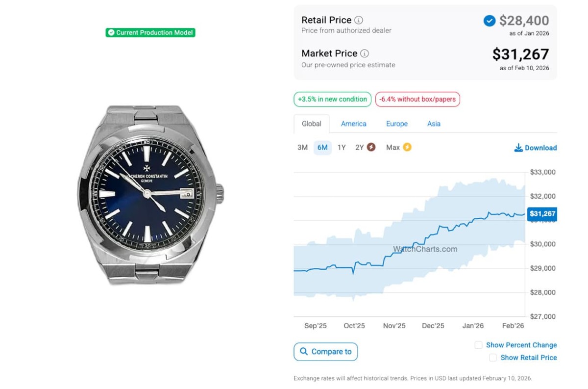
Task: Click the yellow lightning icon beside Max
Action: [x=407, y=147]
